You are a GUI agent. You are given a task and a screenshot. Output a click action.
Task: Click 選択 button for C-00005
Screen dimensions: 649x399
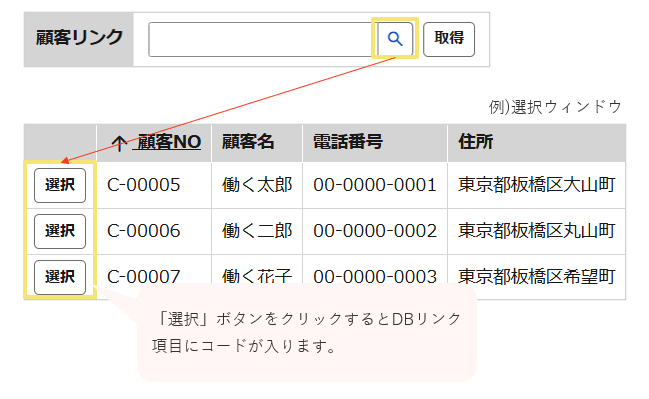[60, 185]
